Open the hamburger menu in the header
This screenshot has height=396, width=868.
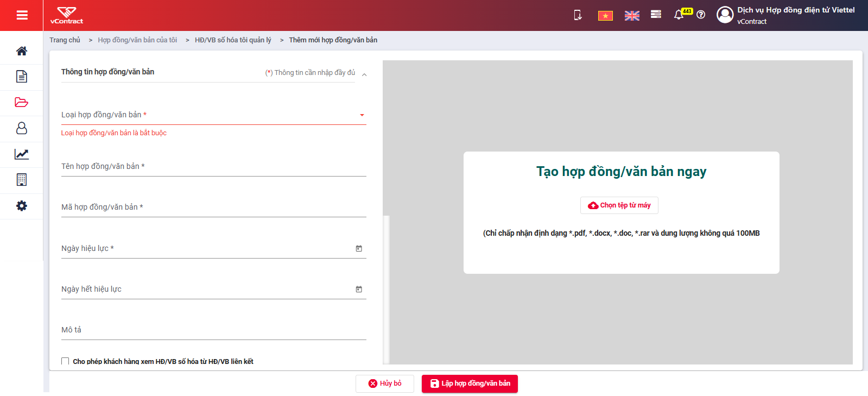[x=22, y=15]
